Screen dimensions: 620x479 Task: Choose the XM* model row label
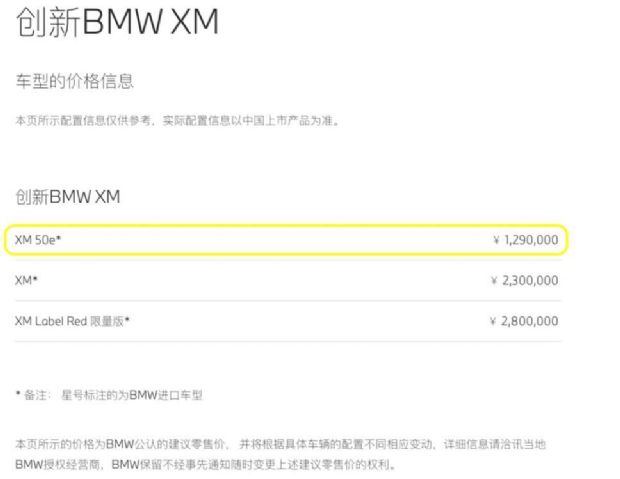[26, 280]
